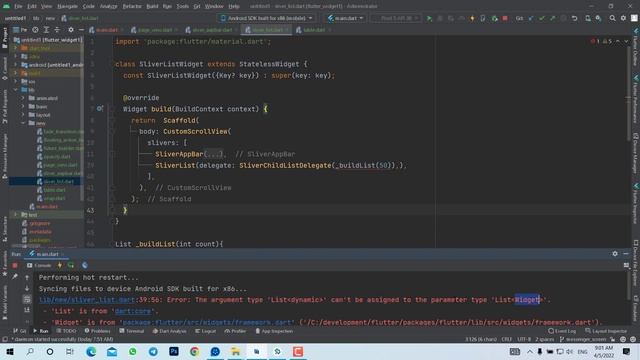Click the Flutter Hot Reload lightning icon in toolbar

click(472, 18)
